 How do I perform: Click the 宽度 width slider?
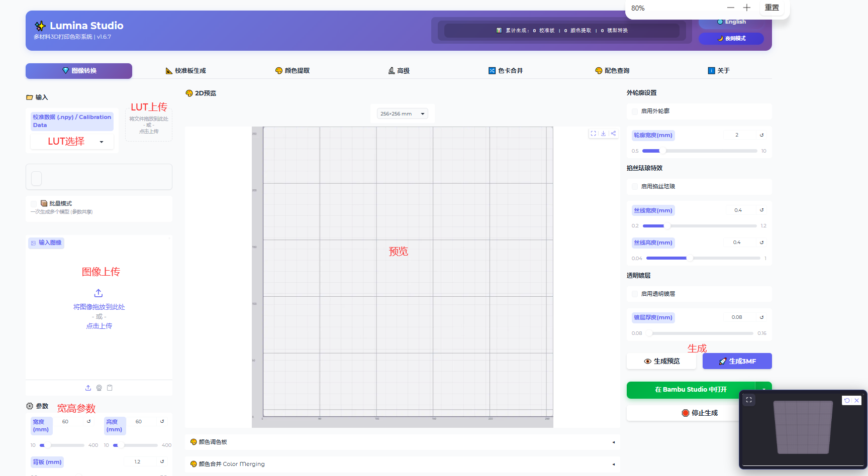click(x=62, y=445)
